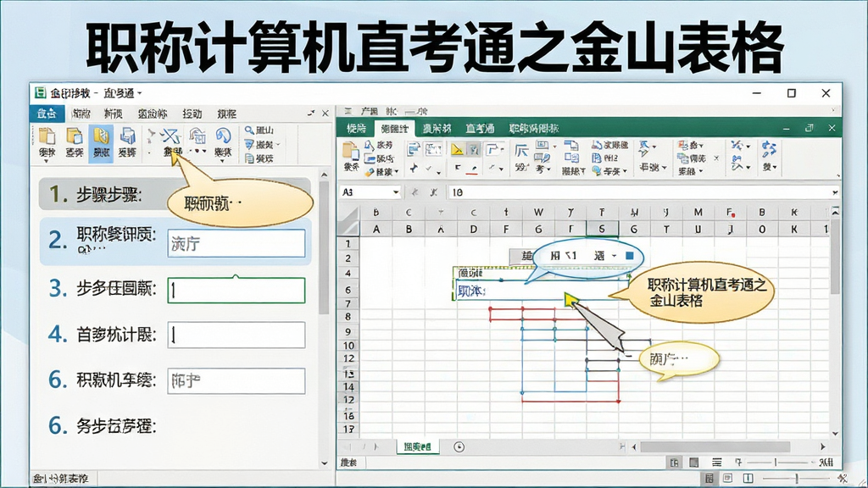Click the globe icon in the spreadsheet ribbon

tap(597, 171)
